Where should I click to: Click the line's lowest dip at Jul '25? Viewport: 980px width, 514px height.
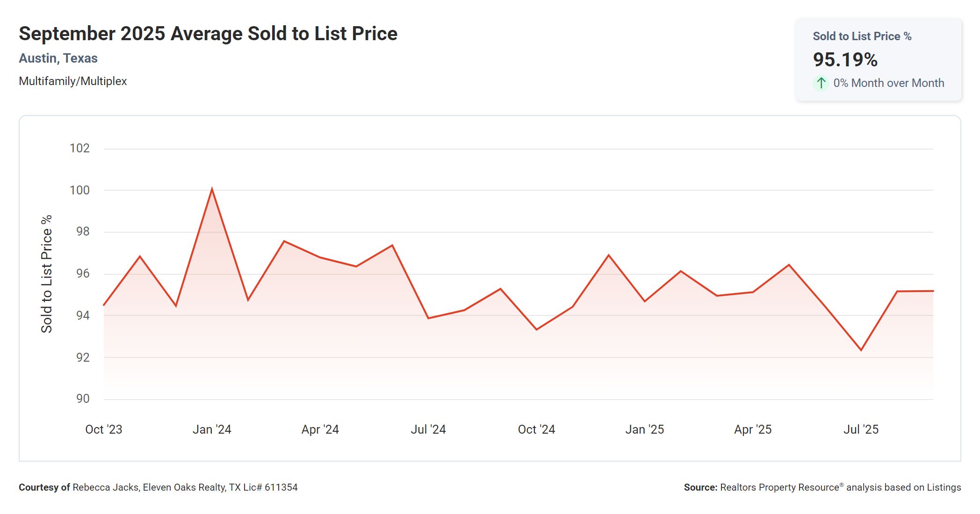coord(861,350)
